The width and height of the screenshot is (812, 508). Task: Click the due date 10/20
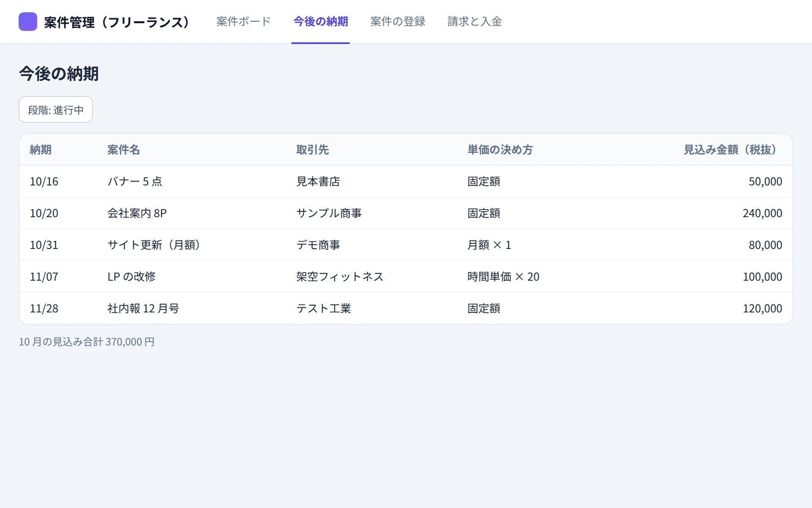[44, 213]
